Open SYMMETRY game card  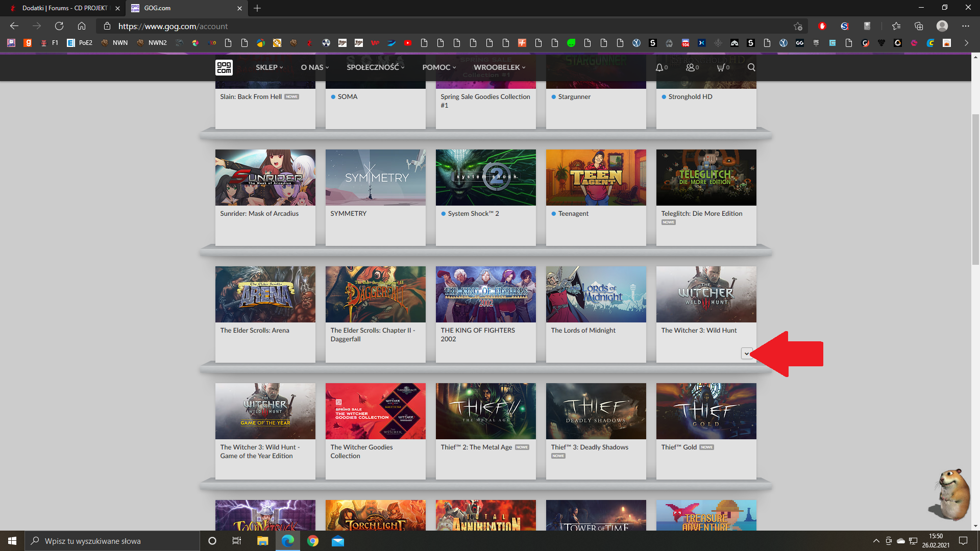(376, 197)
